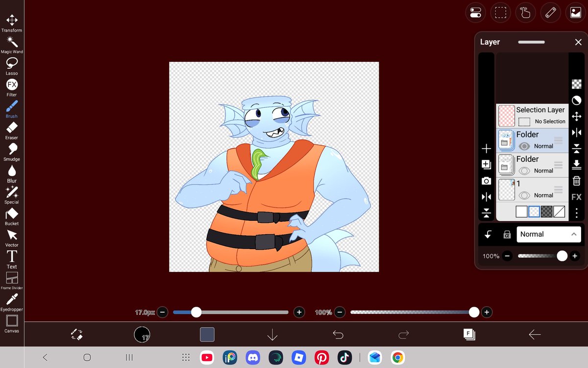Add special layer with stacked-plus icon
Image resolution: width=588 pixels, height=368 pixels.
(486, 164)
